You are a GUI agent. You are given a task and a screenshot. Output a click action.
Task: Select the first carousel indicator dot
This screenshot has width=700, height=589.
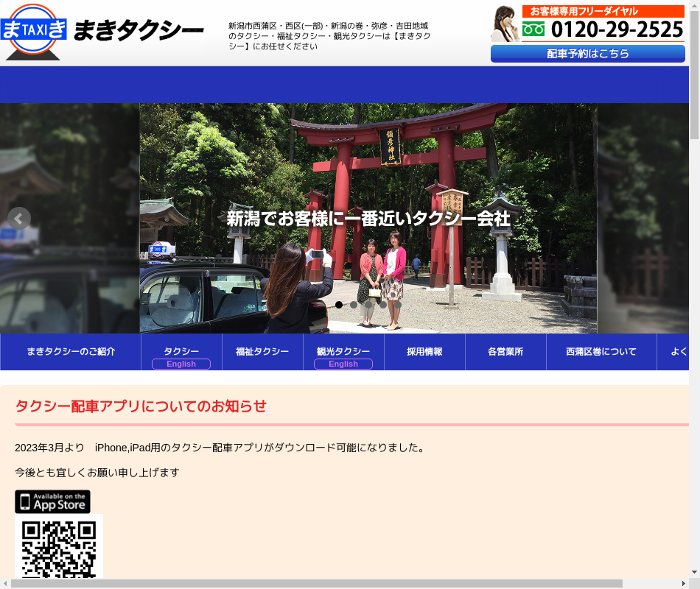click(339, 305)
